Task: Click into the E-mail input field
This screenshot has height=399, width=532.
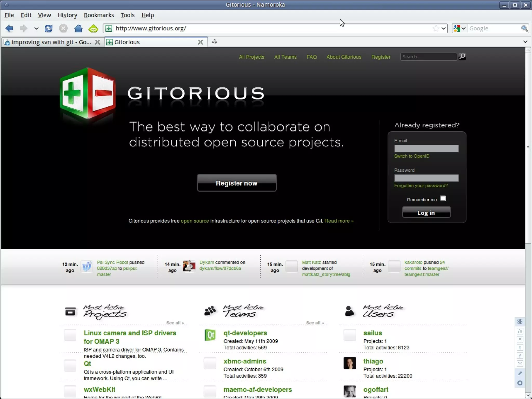Action: click(426, 148)
